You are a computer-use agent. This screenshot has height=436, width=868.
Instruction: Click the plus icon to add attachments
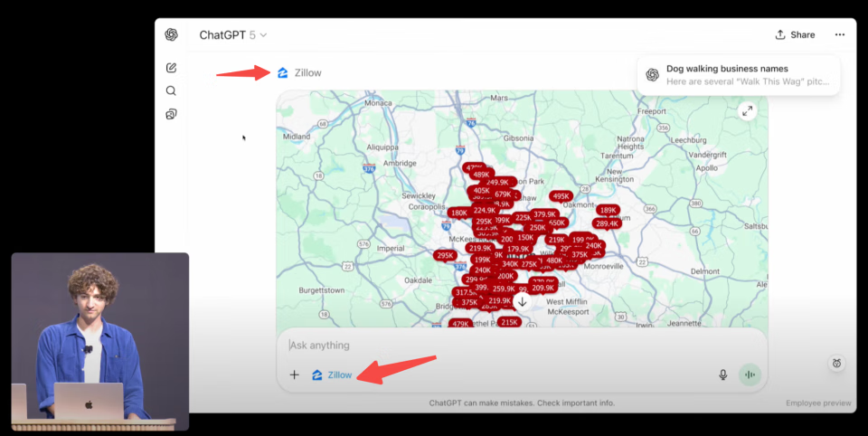(x=294, y=374)
